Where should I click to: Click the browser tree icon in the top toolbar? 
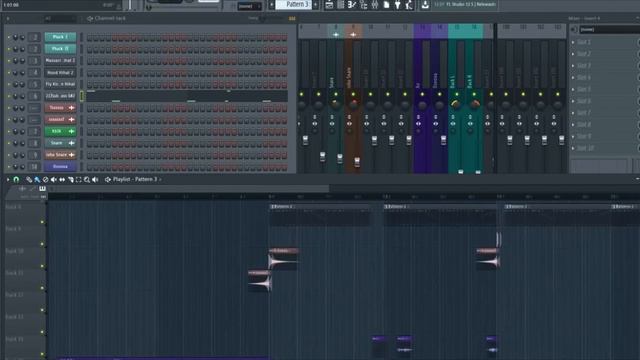click(x=363, y=5)
